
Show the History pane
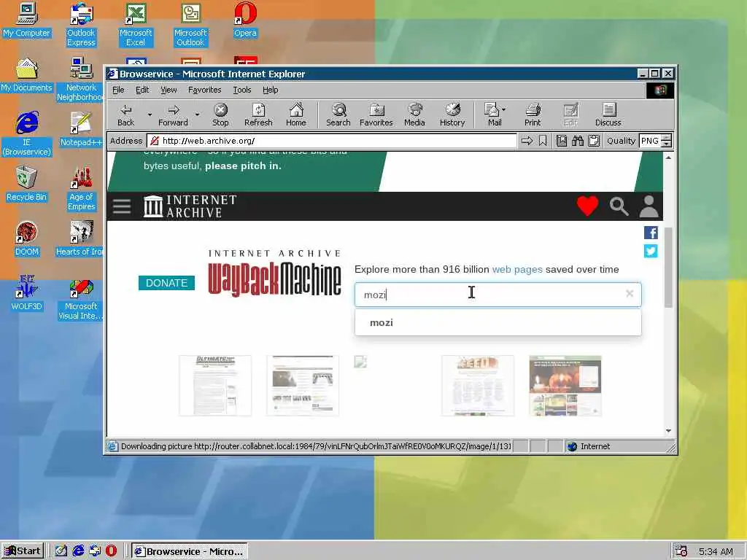click(452, 115)
